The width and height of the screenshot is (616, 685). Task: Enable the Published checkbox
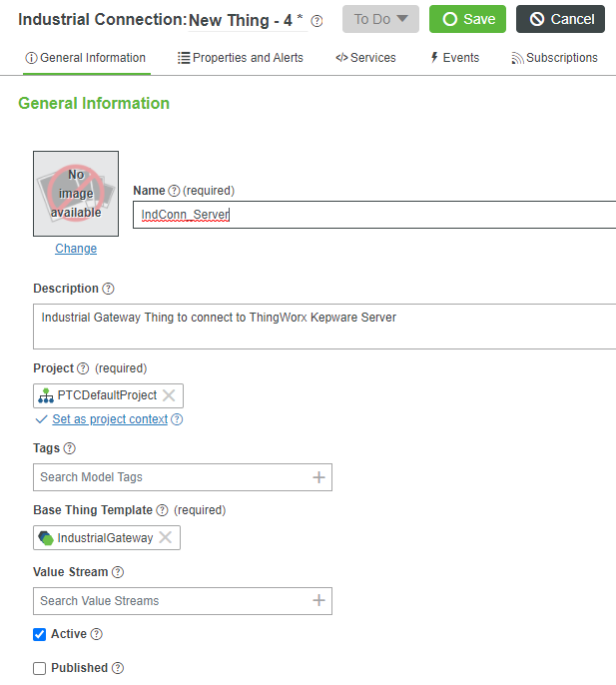pyautogui.click(x=40, y=668)
